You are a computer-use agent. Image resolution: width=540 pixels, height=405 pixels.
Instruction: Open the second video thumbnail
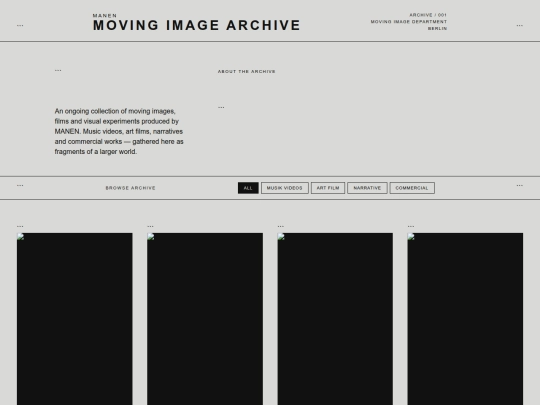pyautogui.click(x=205, y=319)
